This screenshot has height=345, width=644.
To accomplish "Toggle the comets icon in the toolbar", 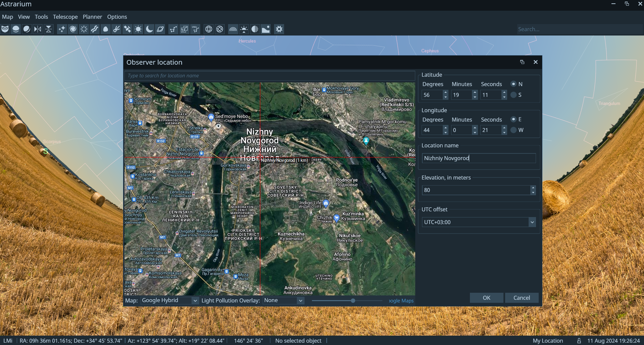I will point(116,29).
